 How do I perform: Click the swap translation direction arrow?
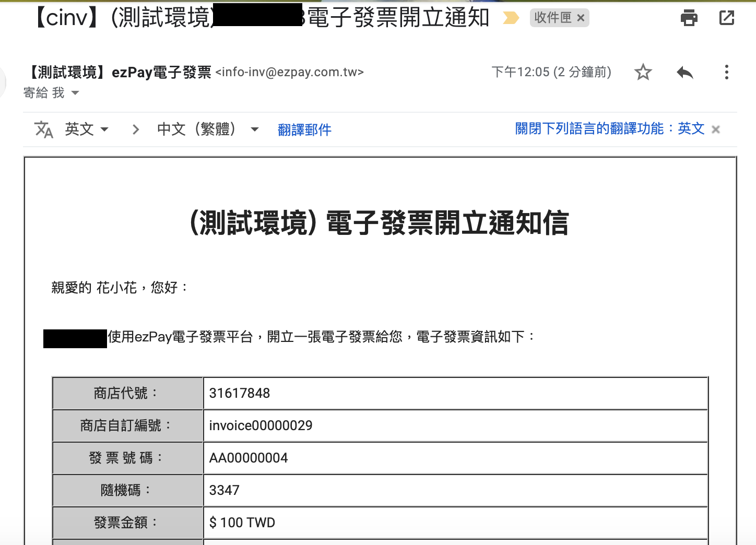pos(135,129)
